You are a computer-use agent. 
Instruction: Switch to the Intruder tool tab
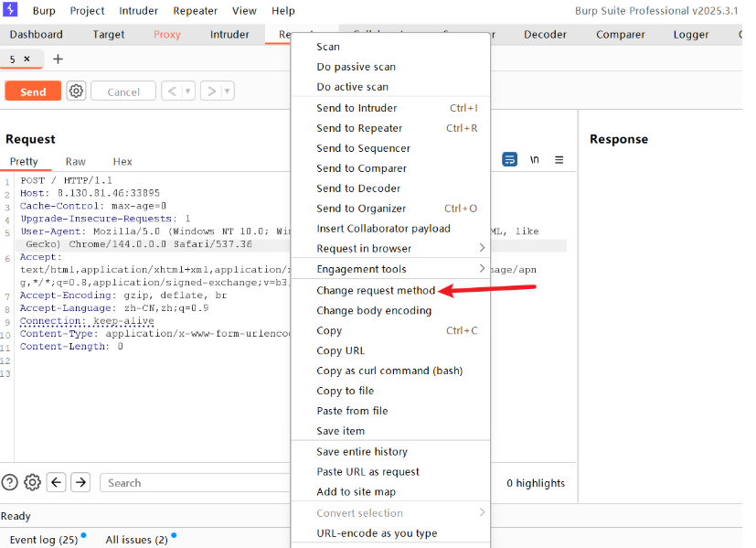(229, 34)
